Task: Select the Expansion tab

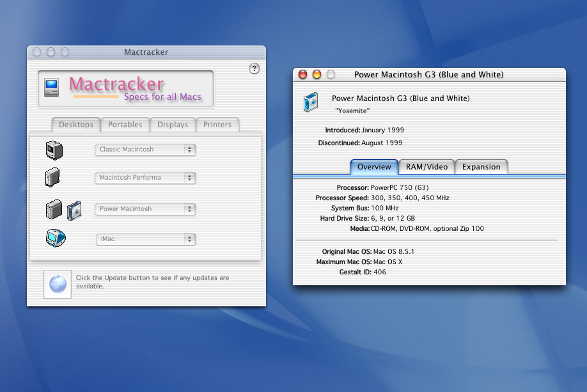Action: [481, 167]
